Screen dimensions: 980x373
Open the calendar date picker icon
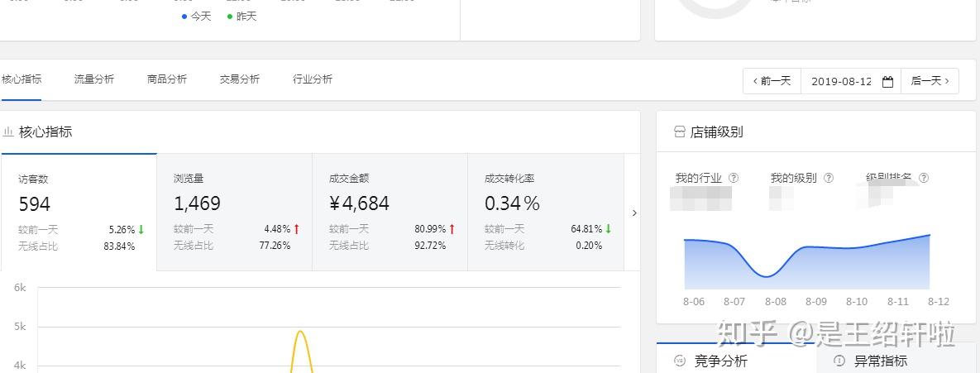point(887,82)
